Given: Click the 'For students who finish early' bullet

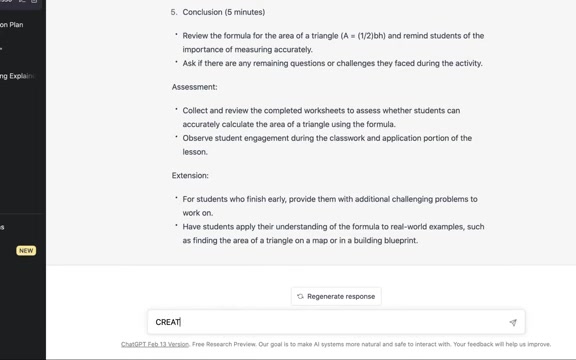Looking at the screenshot, I should [x=330, y=206].
